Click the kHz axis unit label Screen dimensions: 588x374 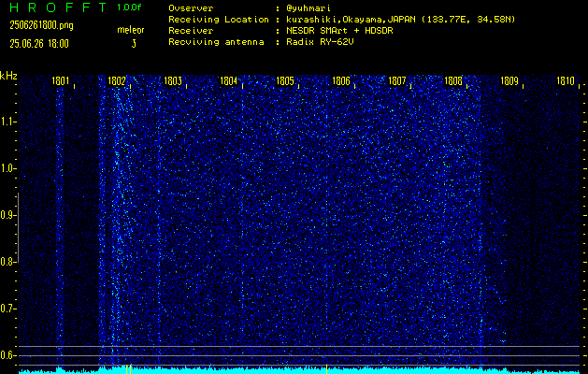click(8, 76)
